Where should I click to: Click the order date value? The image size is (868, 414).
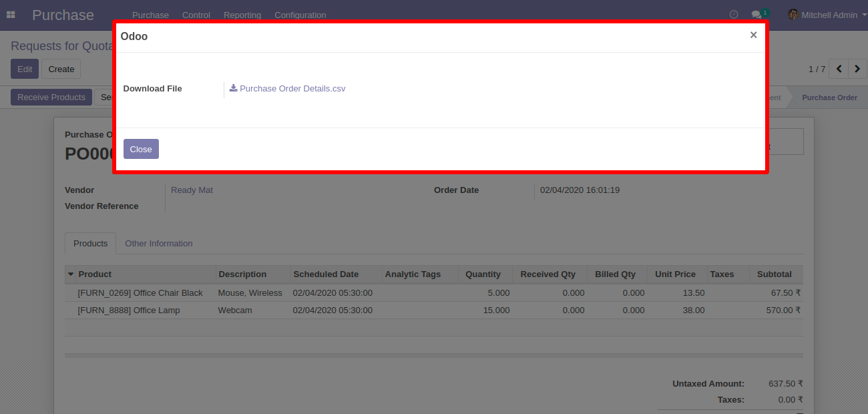[580, 190]
